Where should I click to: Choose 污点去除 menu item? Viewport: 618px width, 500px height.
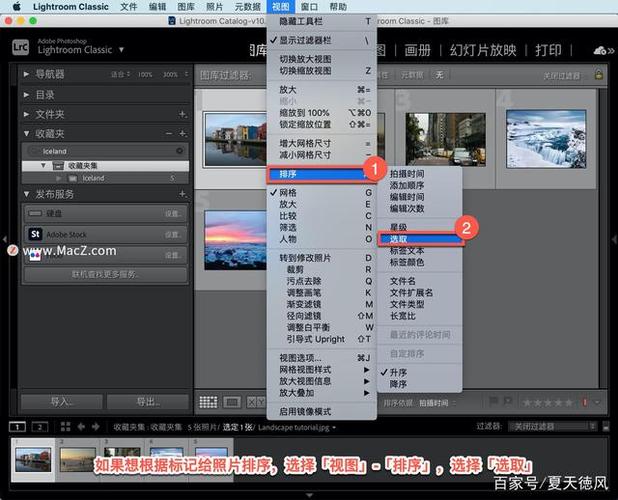(322, 281)
